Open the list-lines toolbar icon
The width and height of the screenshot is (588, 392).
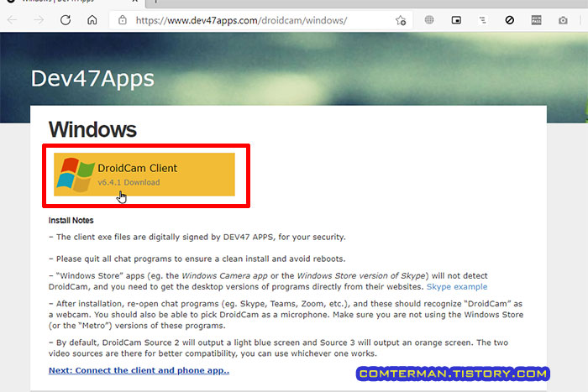click(x=483, y=20)
